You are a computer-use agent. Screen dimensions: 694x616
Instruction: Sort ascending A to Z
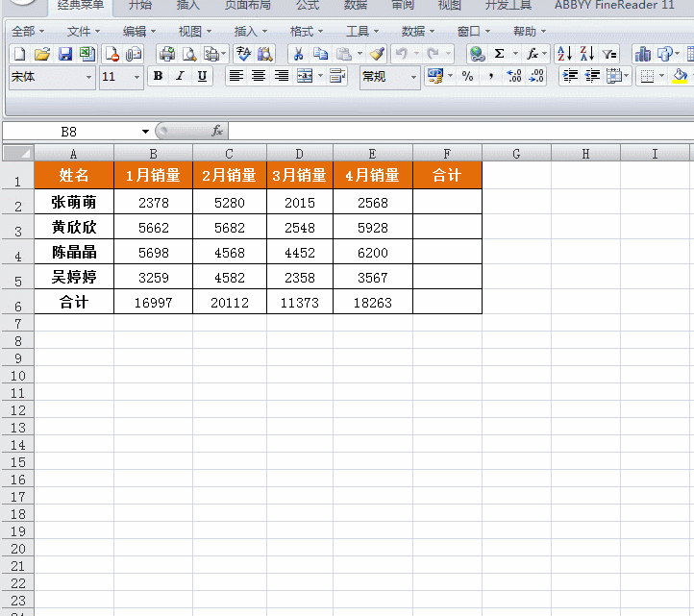pyautogui.click(x=564, y=54)
